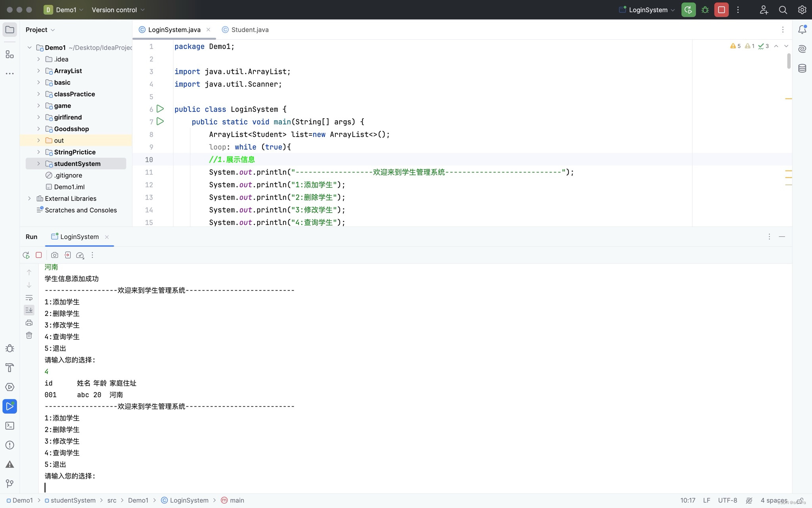Toggle soft-wrap in the console
This screenshot has width=812, height=508.
click(x=29, y=298)
